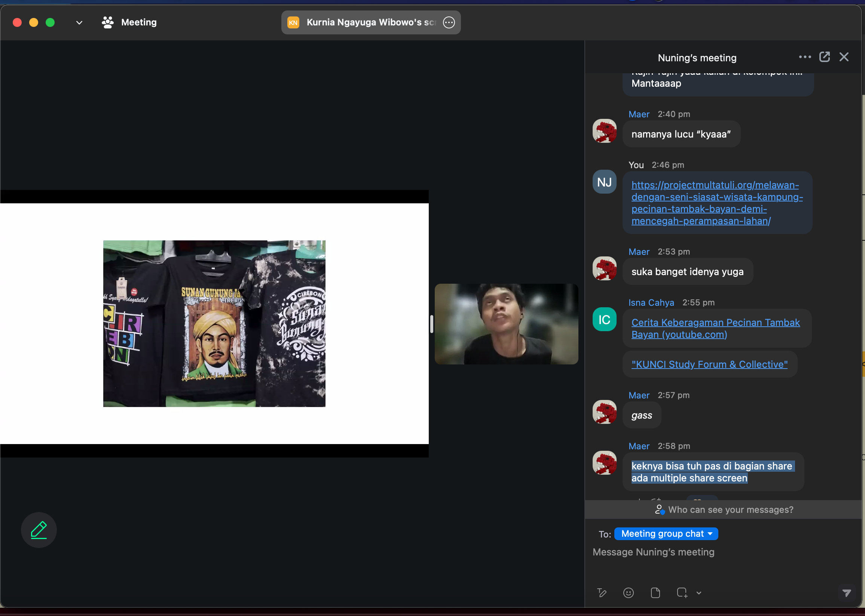
Task: Open the KUNCI Study Forum & Collective link
Action: coord(709,364)
